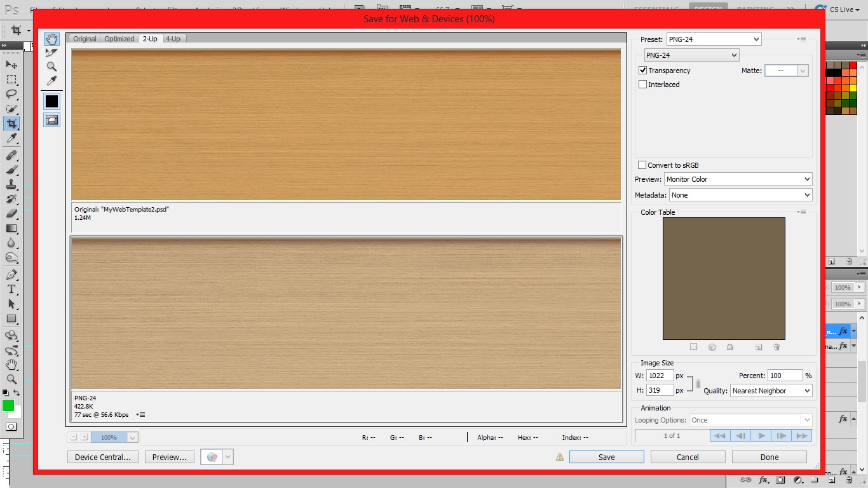
Task: Select Photoshop Rectangular Marquee tool
Action: pos(11,79)
